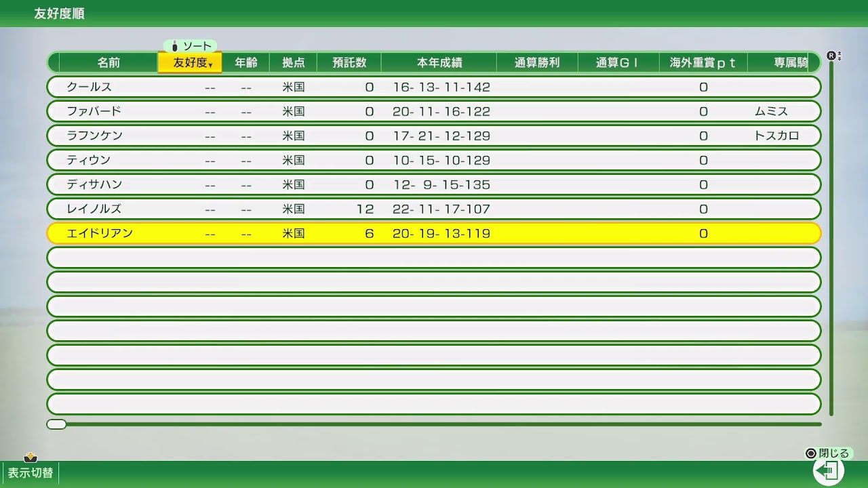
Task: Sort by the 海外重賞pt column
Action: click(x=703, y=62)
